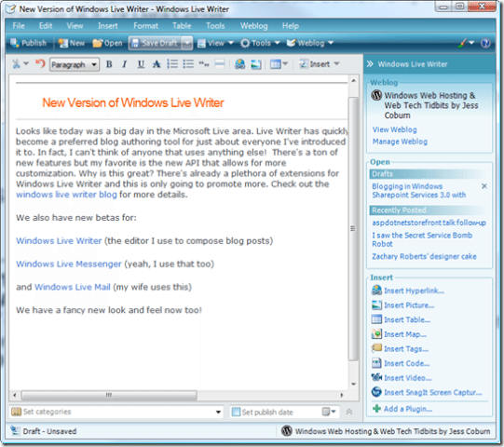Toggle italic formatting
The height and width of the screenshot is (447, 504).
tap(125, 64)
